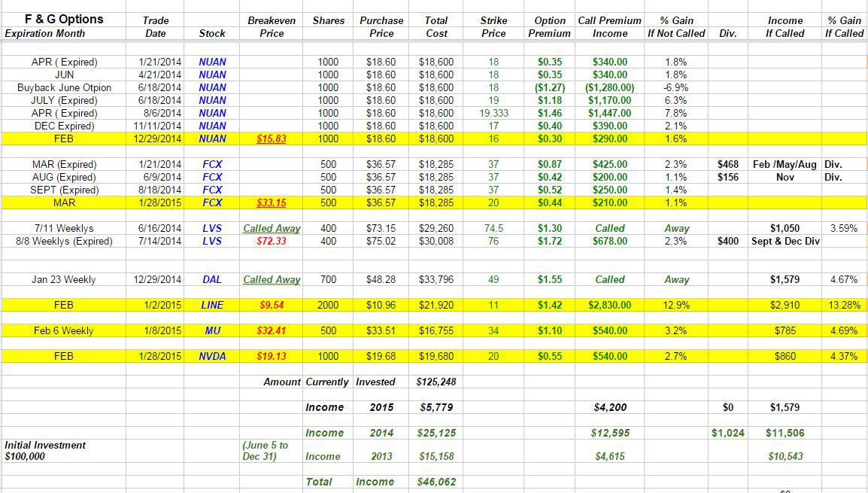
Task: Select the "% Gain If Not Called" header
Action: (x=676, y=26)
